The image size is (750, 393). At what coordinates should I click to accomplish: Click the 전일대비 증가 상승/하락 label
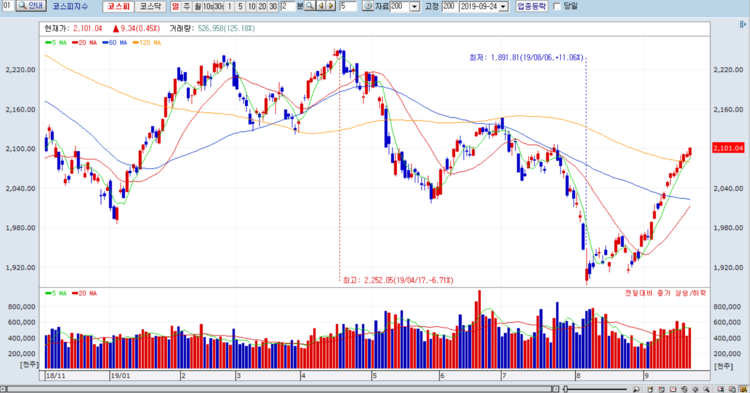coord(665,293)
